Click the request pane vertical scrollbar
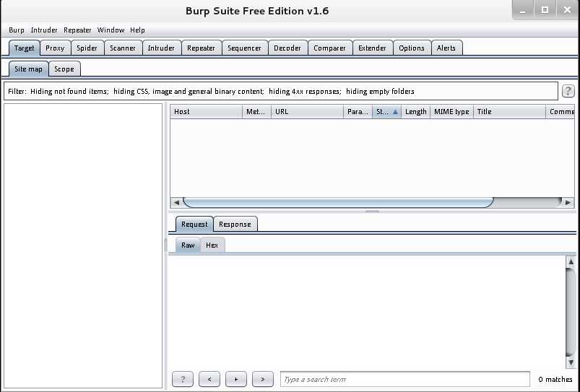This screenshot has width=580, height=392. pyautogui.click(x=571, y=312)
